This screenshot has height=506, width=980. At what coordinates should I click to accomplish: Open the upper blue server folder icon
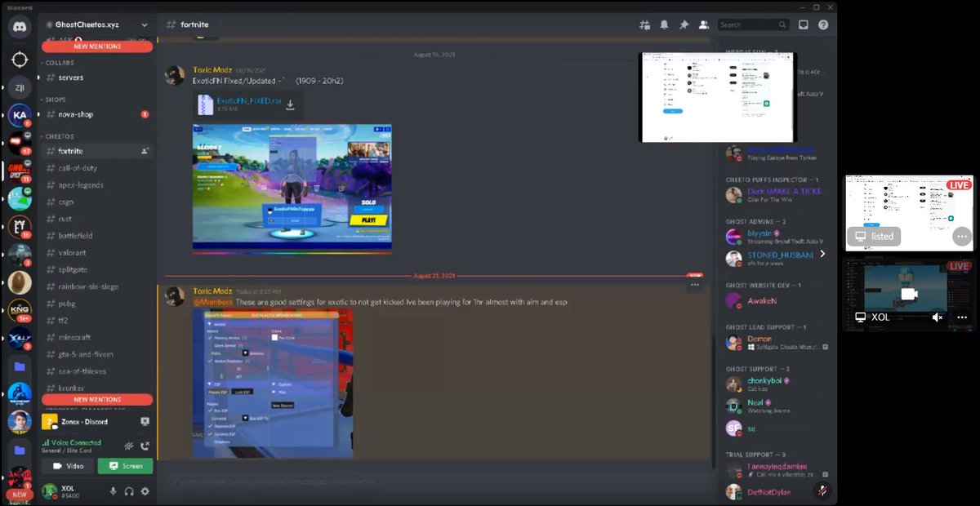20,366
